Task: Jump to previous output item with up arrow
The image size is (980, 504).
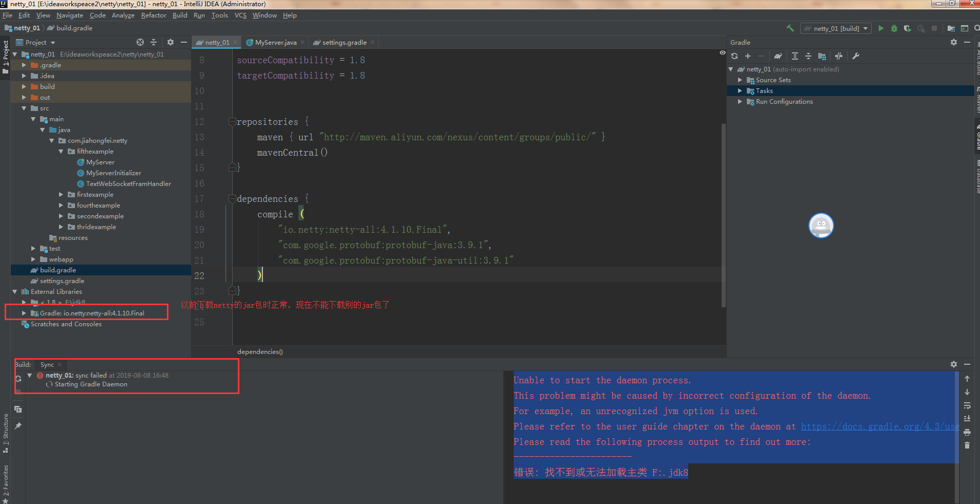Action: coord(967,379)
